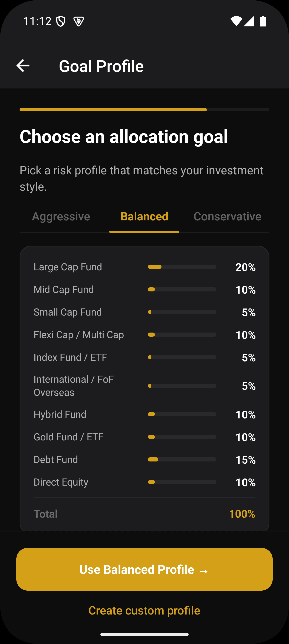Tap Use Balanced Profile button
The height and width of the screenshot is (644, 289).
pos(144,569)
